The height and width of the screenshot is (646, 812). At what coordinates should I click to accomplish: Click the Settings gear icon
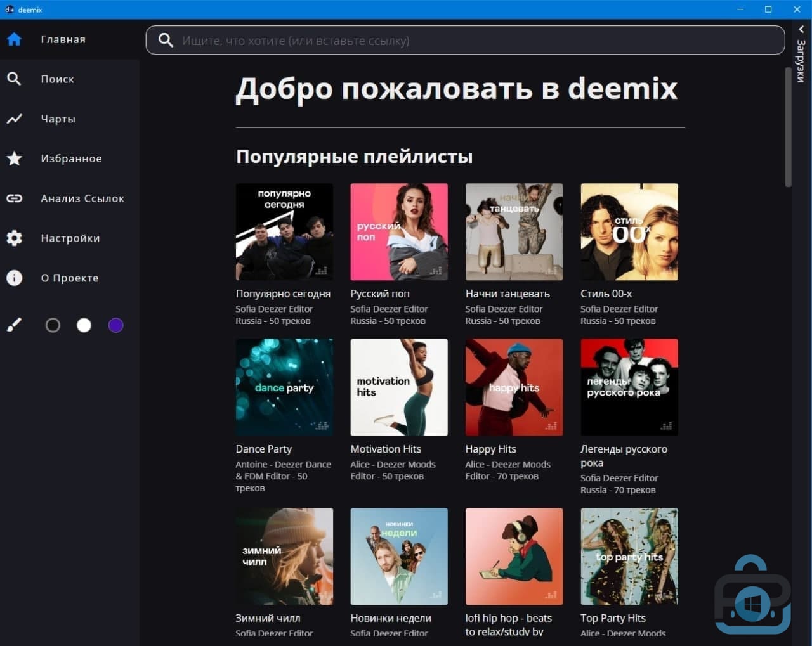[14, 238]
